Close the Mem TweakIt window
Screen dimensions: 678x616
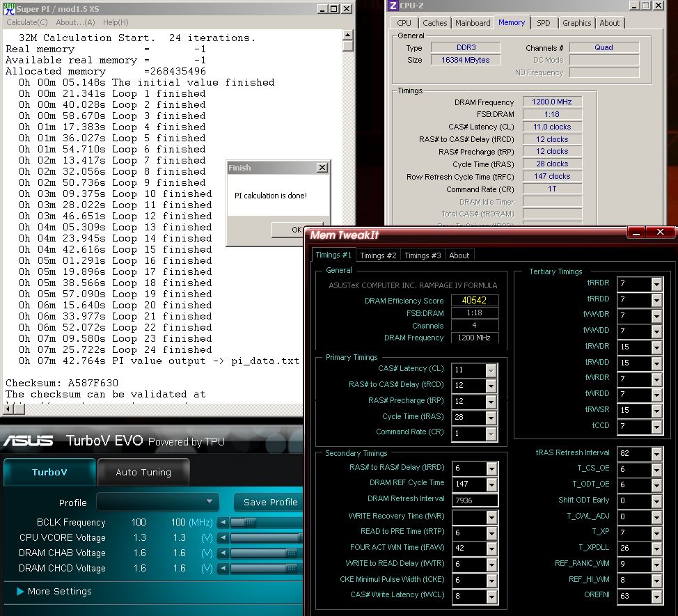coord(660,232)
